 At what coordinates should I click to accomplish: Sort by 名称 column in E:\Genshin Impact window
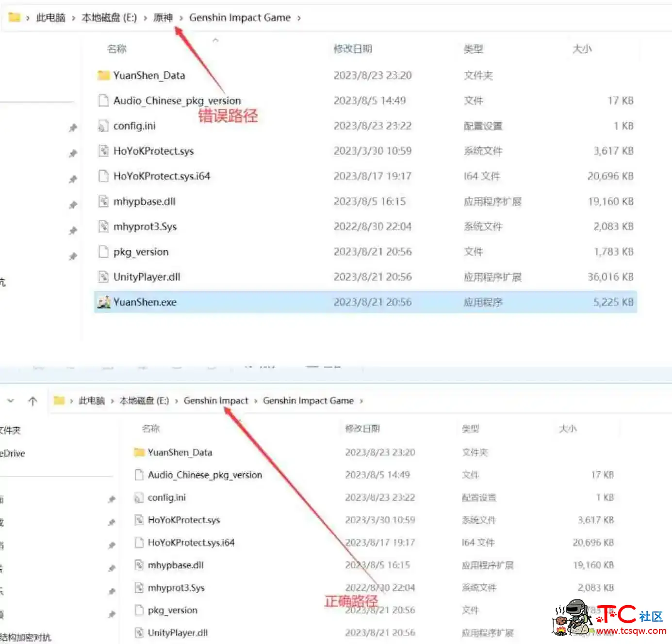(151, 429)
